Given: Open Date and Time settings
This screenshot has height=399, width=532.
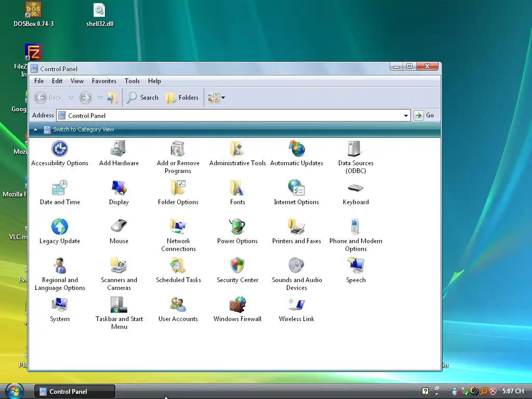Looking at the screenshot, I should (x=60, y=192).
